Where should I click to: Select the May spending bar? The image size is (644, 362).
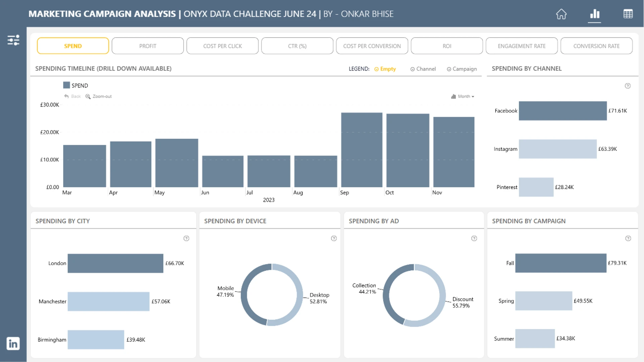[177, 163]
